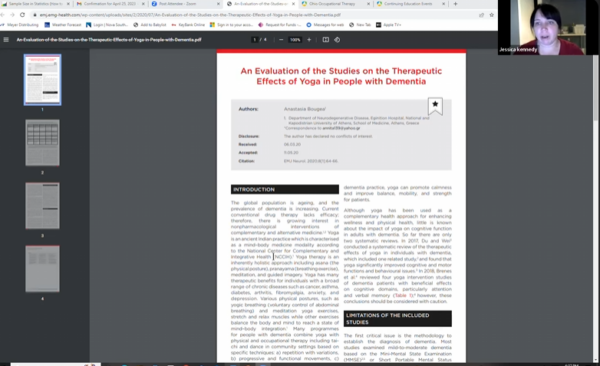The width and height of the screenshot is (600, 366).
Task: Go forward with browser forward arrow
Action: click(12, 15)
